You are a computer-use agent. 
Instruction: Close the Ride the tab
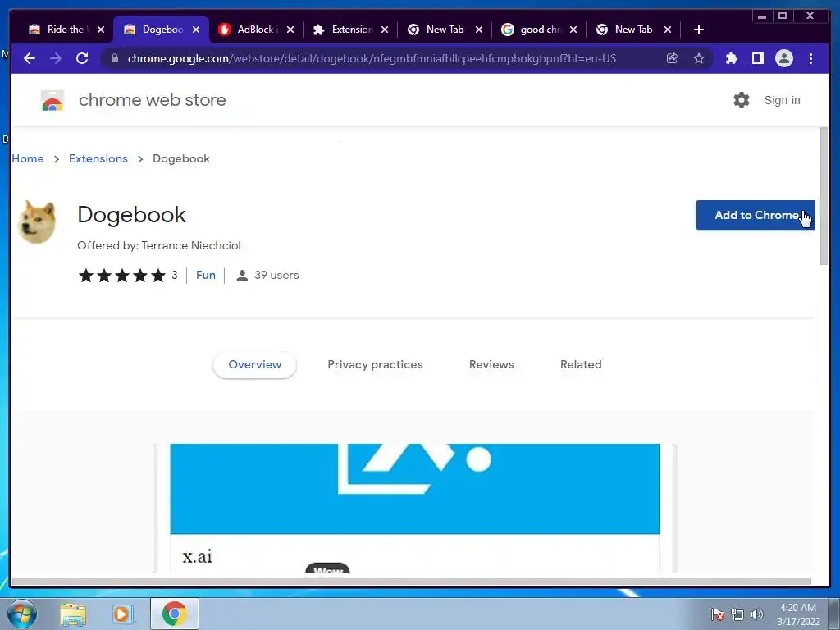[101, 30]
